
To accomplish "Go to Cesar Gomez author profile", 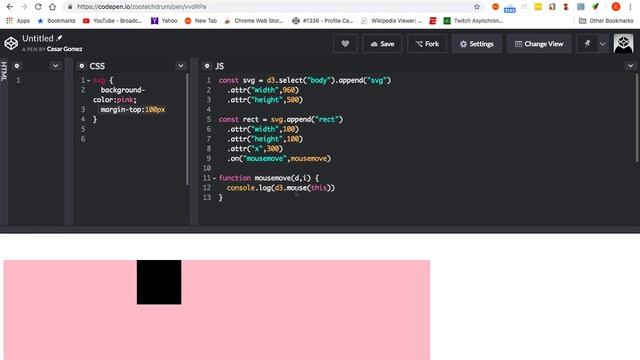I will coord(64,49).
